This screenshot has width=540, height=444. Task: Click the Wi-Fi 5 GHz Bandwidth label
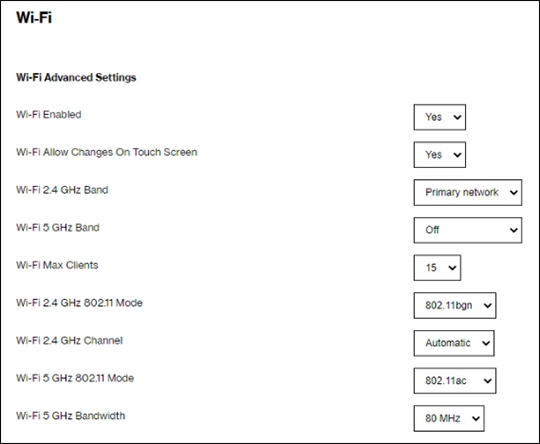tap(71, 416)
